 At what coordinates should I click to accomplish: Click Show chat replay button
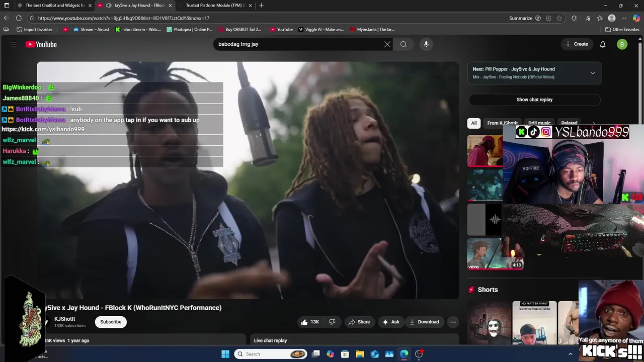click(x=534, y=100)
